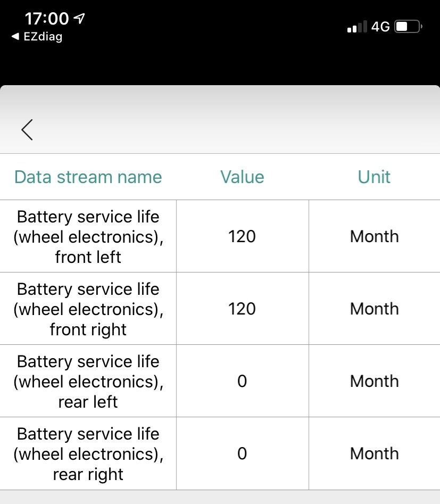Tap the 120 value for front left

(242, 237)
